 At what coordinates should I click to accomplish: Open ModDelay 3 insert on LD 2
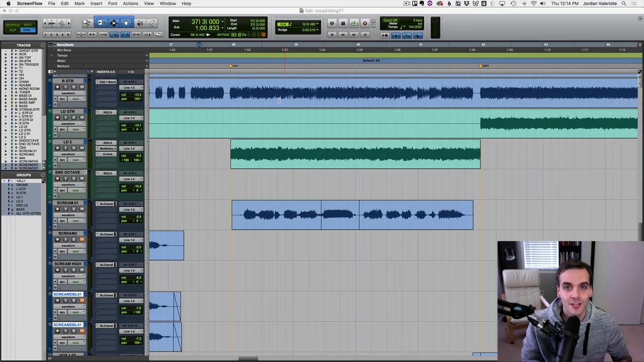(106, 148)
